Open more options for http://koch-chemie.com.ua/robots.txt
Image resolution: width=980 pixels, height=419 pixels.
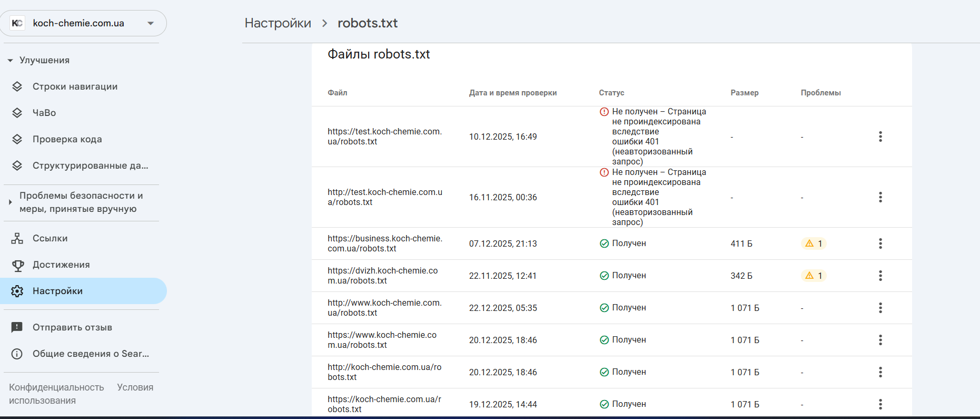[880, 372]
